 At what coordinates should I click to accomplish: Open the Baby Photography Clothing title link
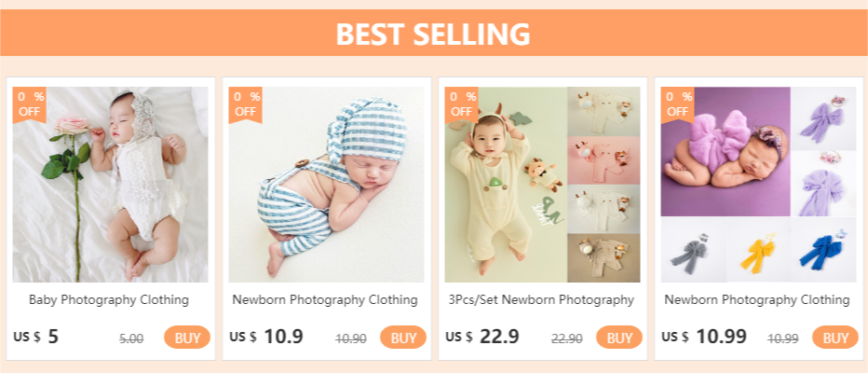click(x=108, y=300)
